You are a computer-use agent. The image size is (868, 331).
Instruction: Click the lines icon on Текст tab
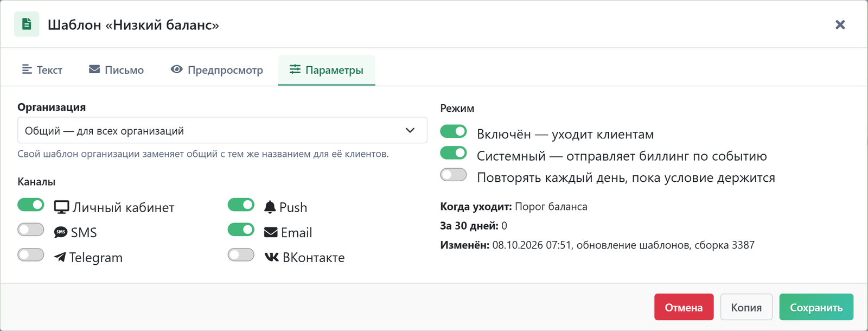coord(27,69)
